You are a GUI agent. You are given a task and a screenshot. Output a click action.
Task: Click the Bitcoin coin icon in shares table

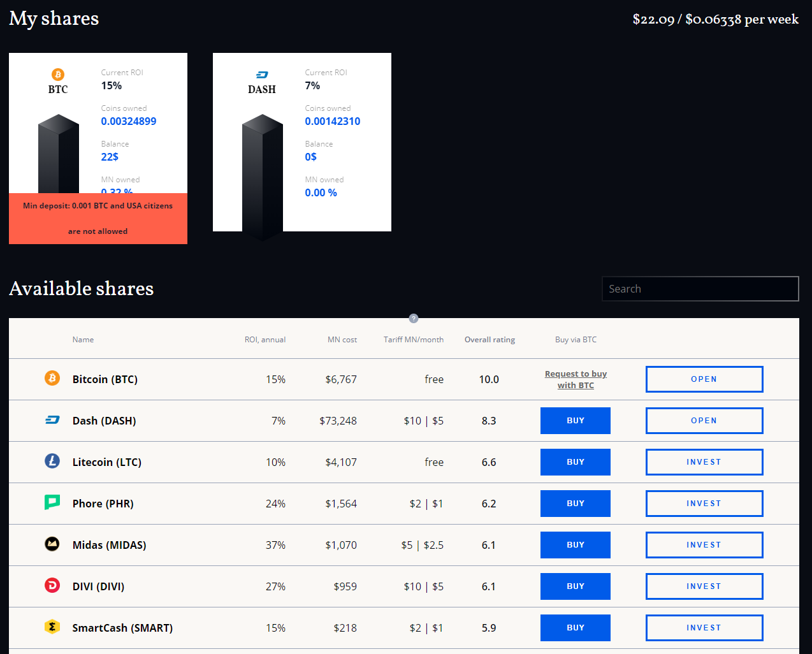[52, 379]
